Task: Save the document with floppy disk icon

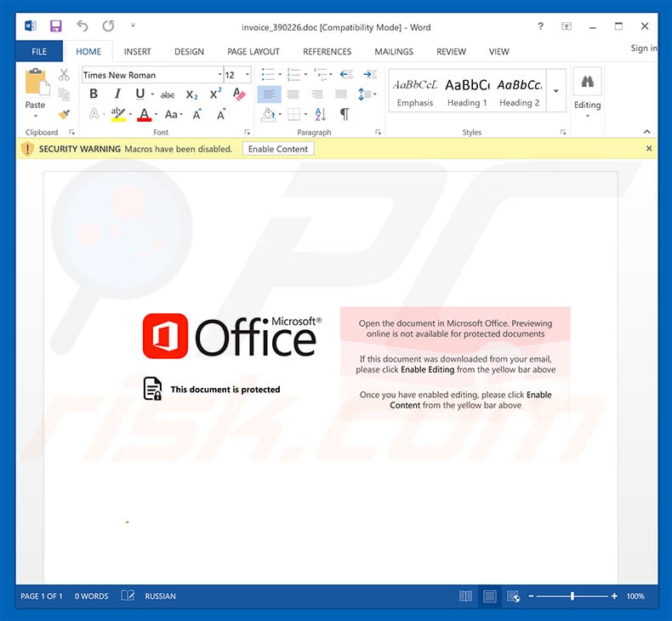Action: pyautogui.click(x=55, y=26)
